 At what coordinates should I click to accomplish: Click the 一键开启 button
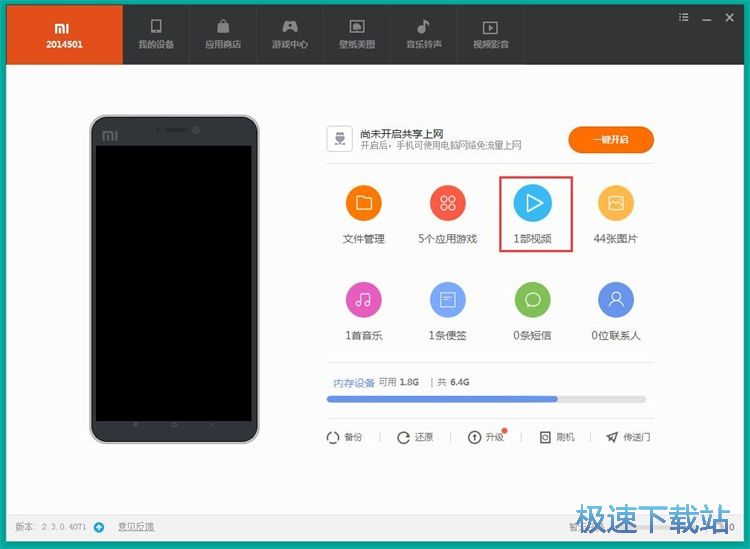click(611, 140)
